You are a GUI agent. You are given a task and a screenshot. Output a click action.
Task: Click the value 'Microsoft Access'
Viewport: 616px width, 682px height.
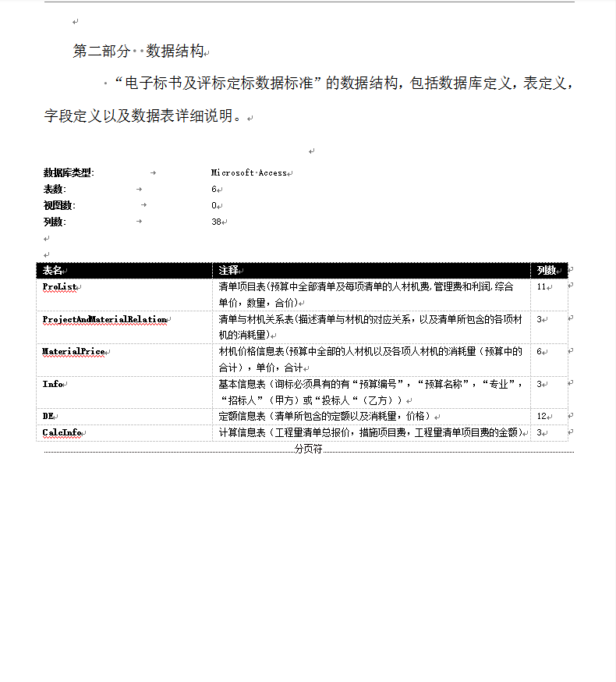point(249,172)
